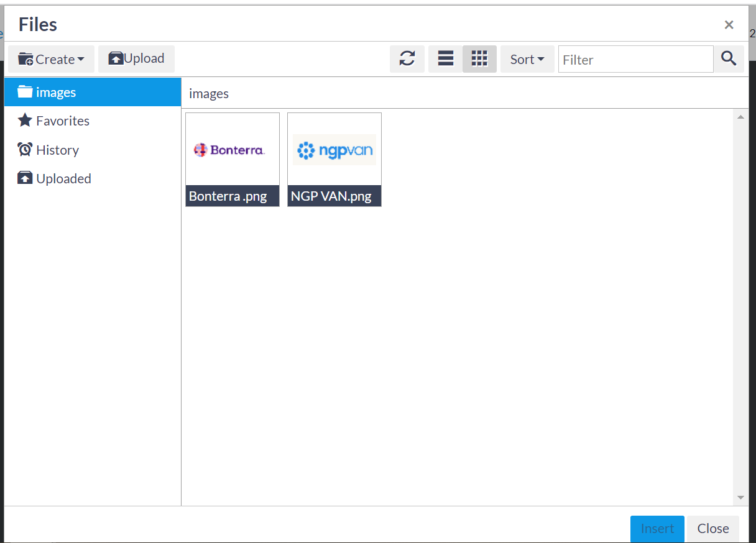The image size is (756, 543).
Task: Expand the Create menu options
Action: click(52, 58)
